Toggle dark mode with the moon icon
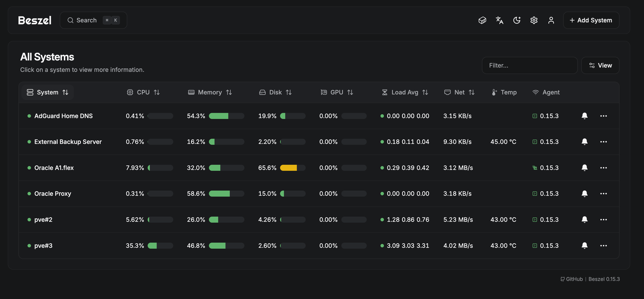Screen dimensions: 644x299 517,20
